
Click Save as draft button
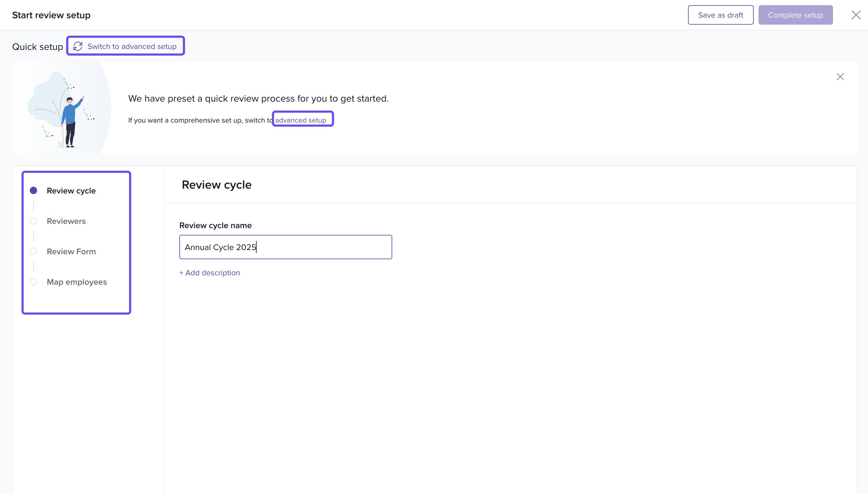pyautogui.click(x=721, y=15)
